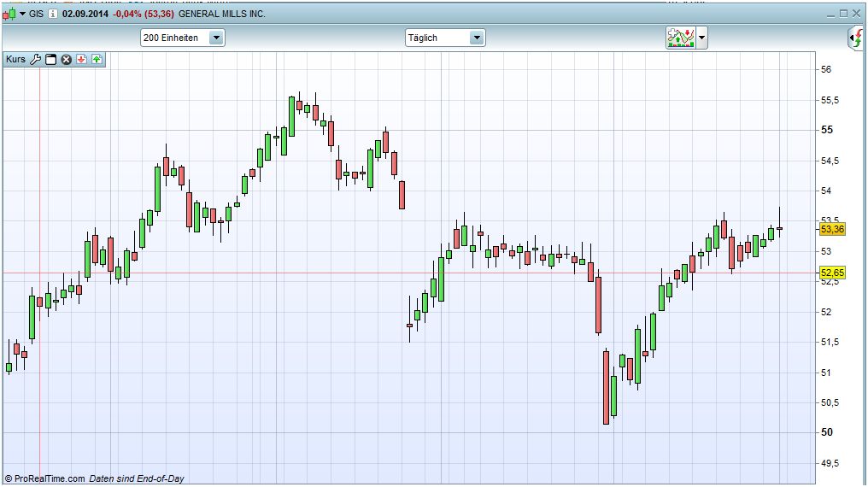Move the Kurs panel down with the red arrow
868x487 pixels.
click(x=81, y=59)
